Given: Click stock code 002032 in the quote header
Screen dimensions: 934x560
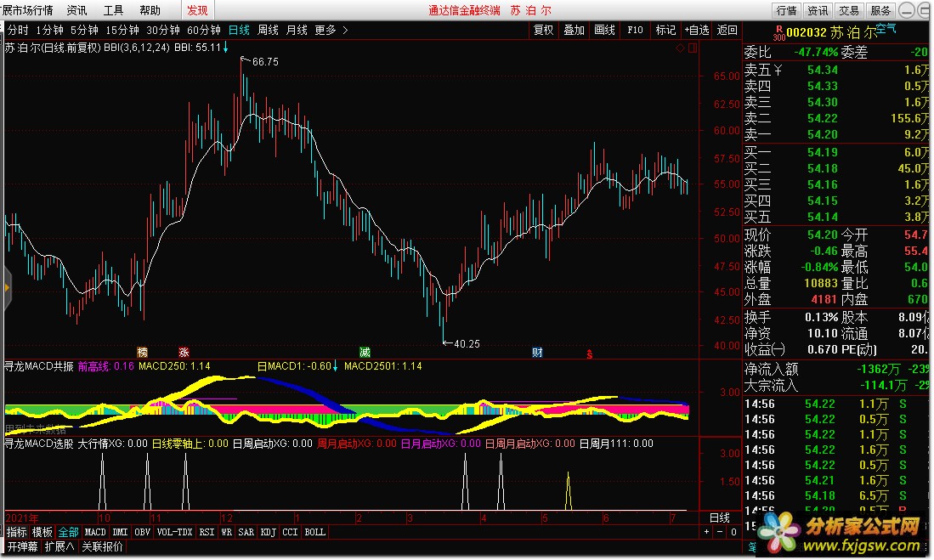Looking at the screenshot, I should click(807, 33).
